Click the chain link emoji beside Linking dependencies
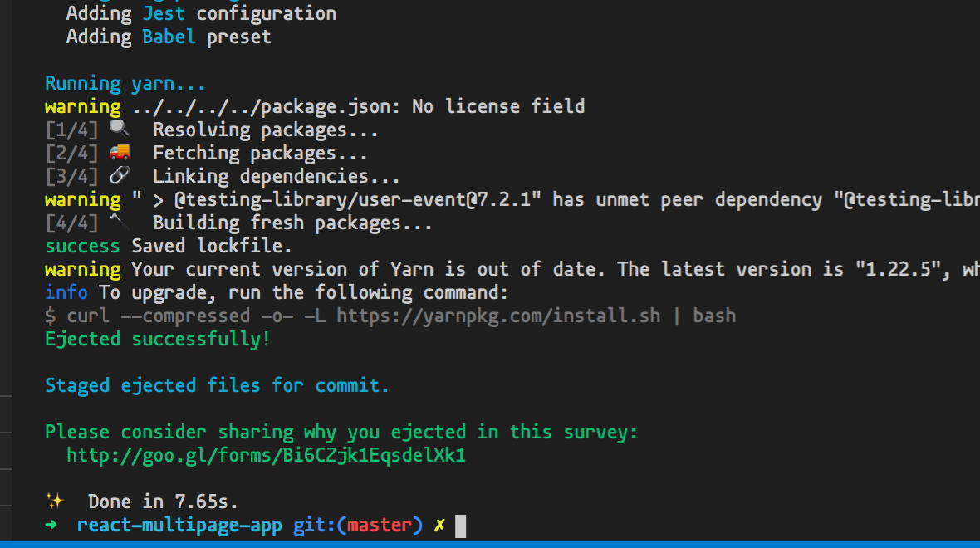This screenshot has height=548, width=980. [120, 176]
